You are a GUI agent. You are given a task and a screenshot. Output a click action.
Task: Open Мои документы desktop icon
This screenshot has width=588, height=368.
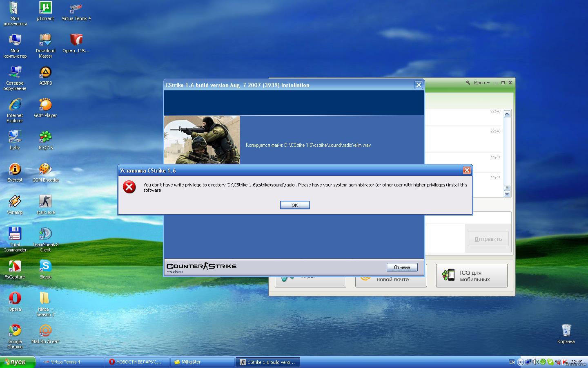pyautogui.click(x=15, y=13)
